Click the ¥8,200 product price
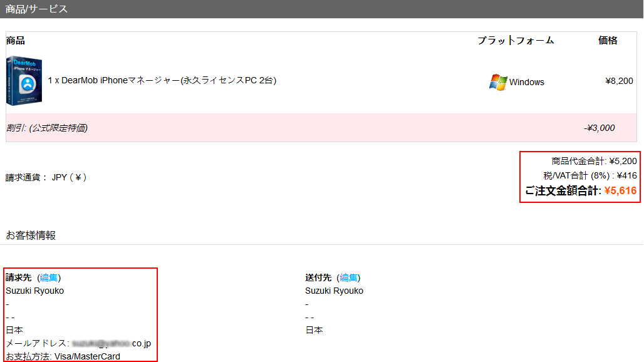 tap(619, 81)
